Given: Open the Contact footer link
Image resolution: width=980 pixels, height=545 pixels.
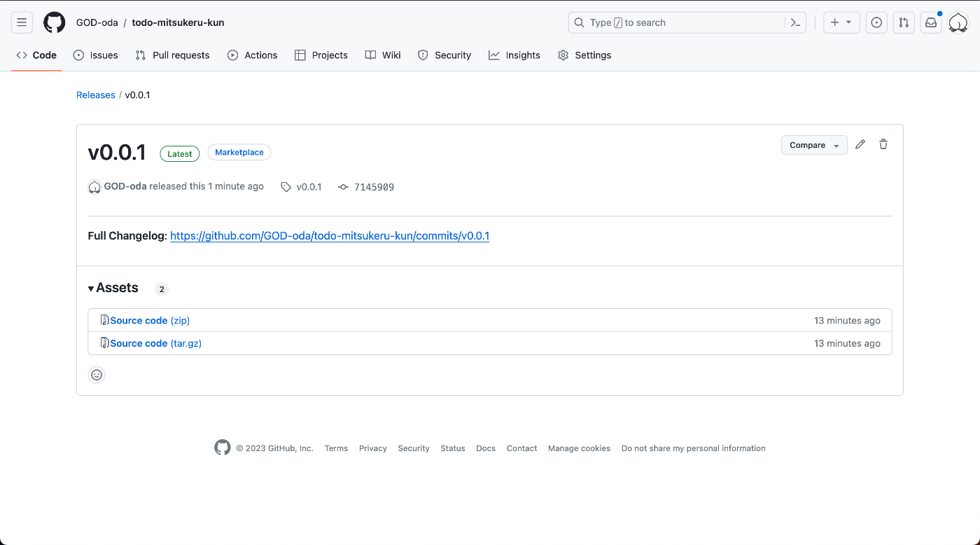Looking at the screenshot, I should pyautogui.click(x=522, y=448).
